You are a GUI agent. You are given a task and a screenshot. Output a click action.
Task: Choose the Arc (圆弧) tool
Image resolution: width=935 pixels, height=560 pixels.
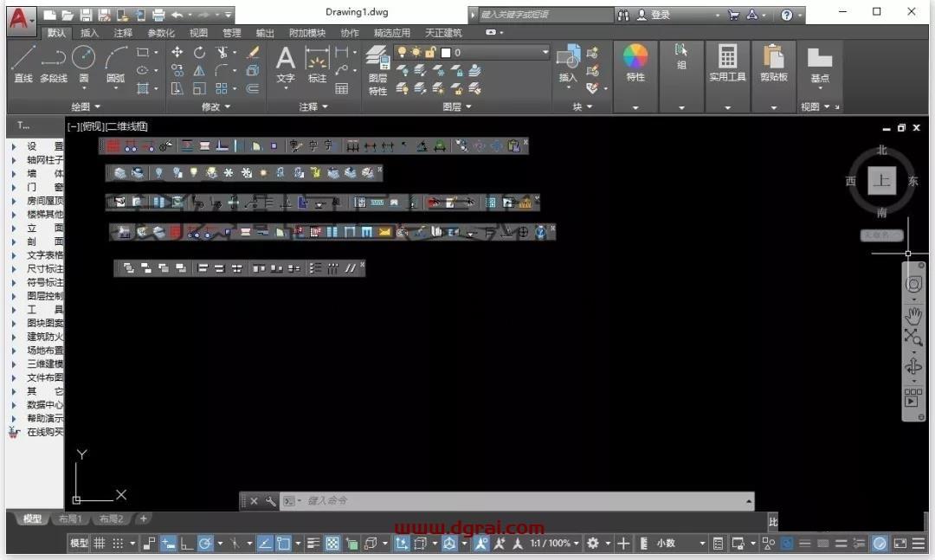[x=116, y=64]
